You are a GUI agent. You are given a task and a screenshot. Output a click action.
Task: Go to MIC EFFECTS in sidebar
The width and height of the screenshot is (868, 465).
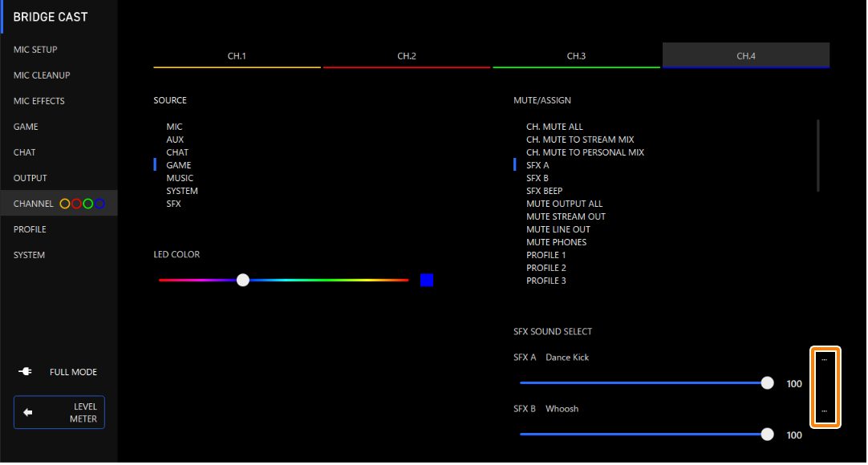[x=39, y=102]
